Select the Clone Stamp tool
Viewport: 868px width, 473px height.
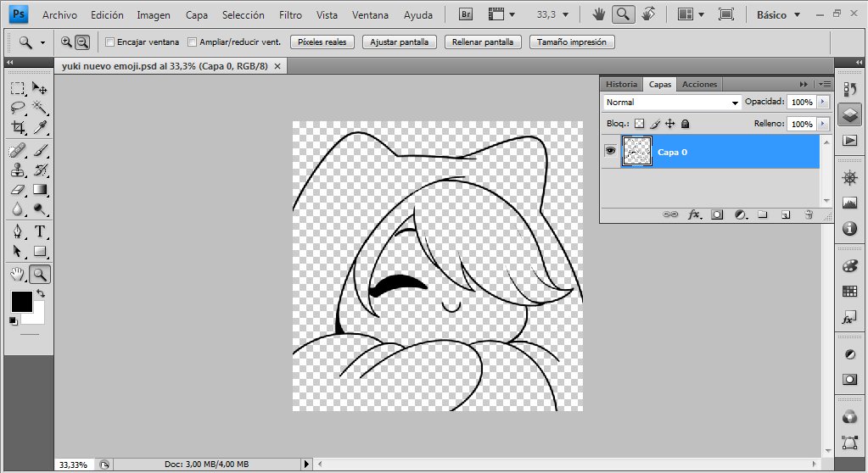(x=18, y=170)
